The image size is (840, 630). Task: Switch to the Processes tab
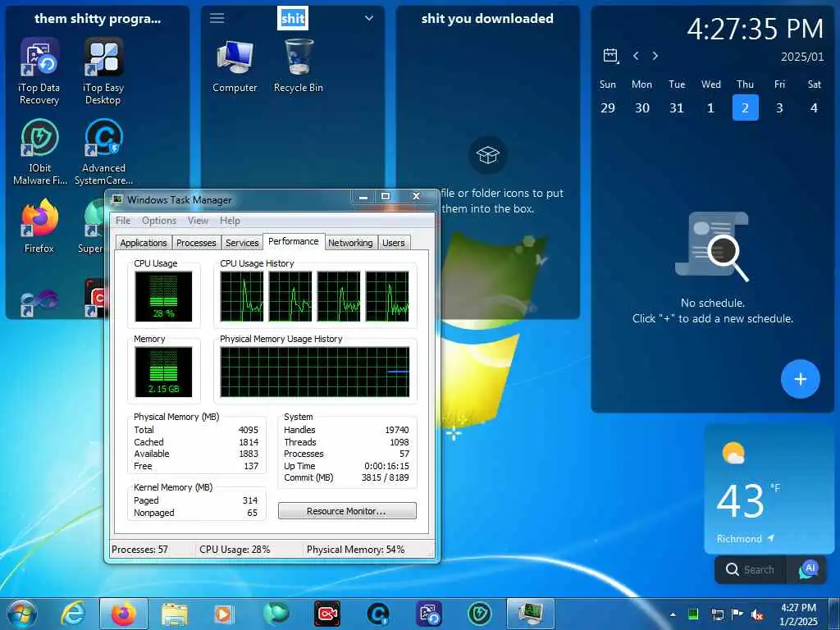click(196, 243)
